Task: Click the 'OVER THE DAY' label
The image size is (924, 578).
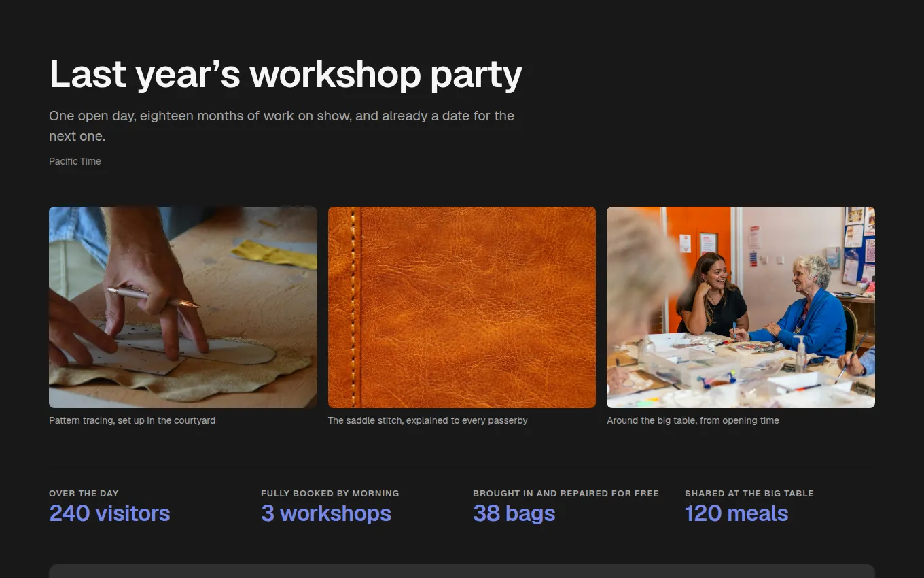Action: pyautogui.click(x=84, y=493)
